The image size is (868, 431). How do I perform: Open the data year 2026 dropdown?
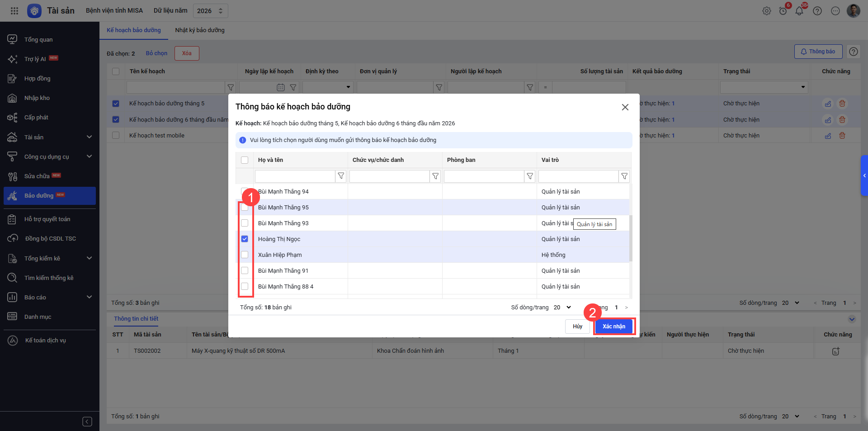pos(210,11)
